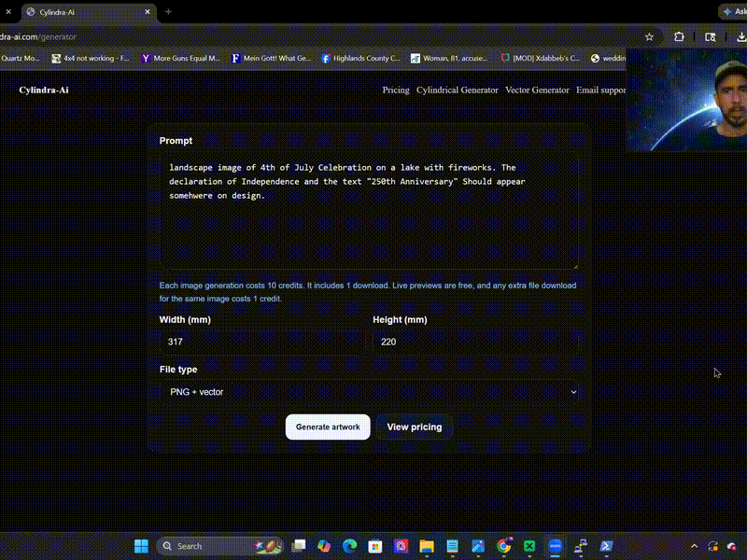Click the Generate artwork button

coord(328,427)
